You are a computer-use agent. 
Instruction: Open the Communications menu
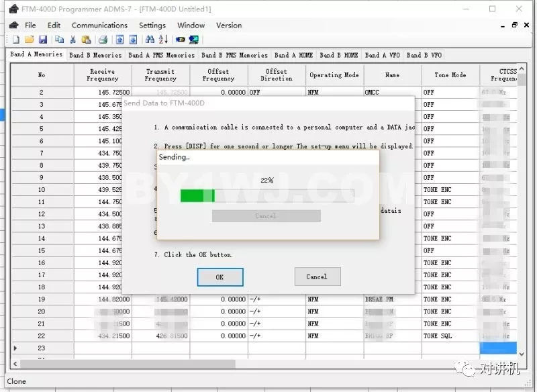99,26
